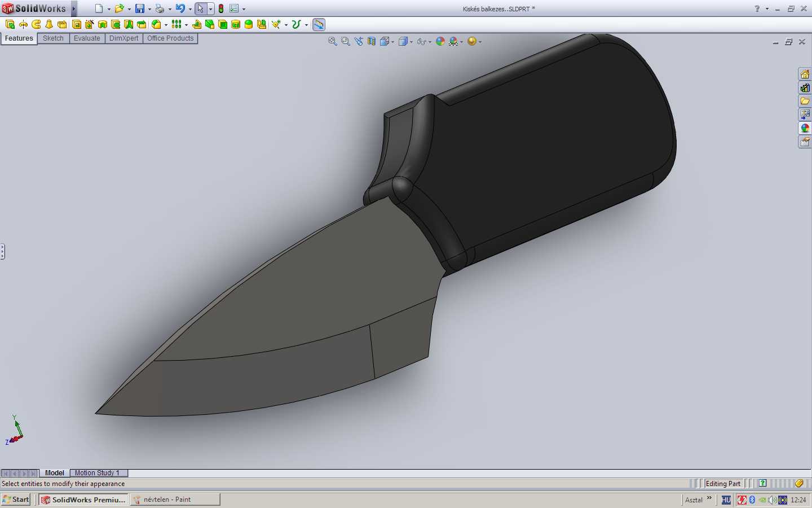The image size is (812, 508).
Task: Expand the Open file dropdown arrow
Action: pos(129,9)
